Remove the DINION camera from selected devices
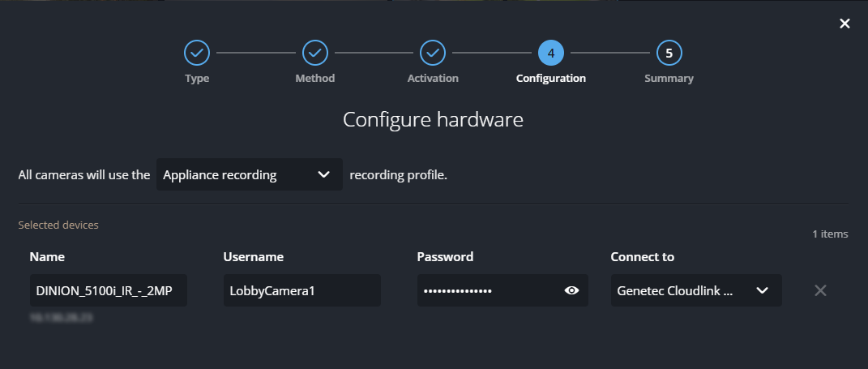Image resolution: width=868 pixels, height=369 pixels. tap(820, 290)
